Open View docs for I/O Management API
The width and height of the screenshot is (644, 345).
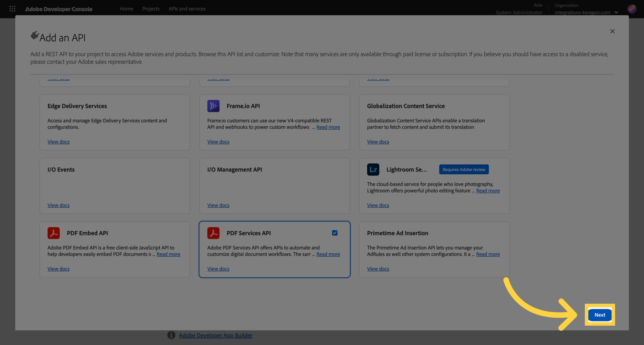(218, 205)
